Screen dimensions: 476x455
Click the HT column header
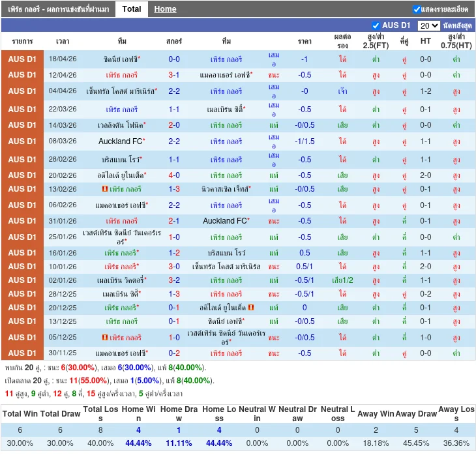(426, 41)
